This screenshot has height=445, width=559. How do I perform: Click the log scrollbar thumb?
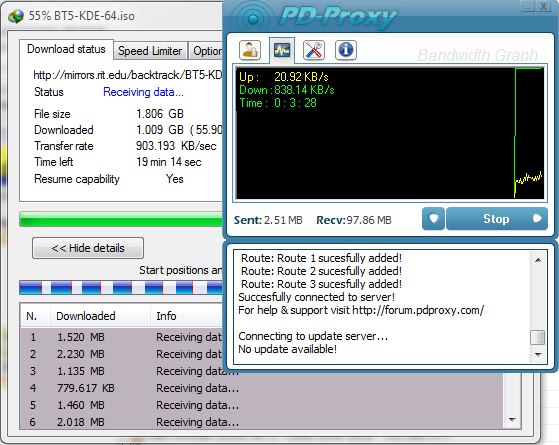tap(538, 337)
